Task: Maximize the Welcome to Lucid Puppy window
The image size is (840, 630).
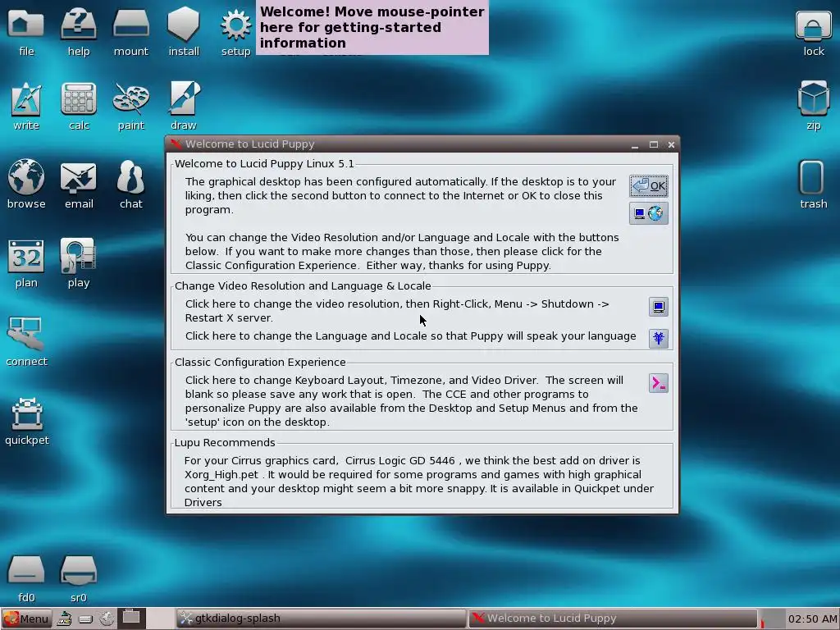Action: [654, 144]
